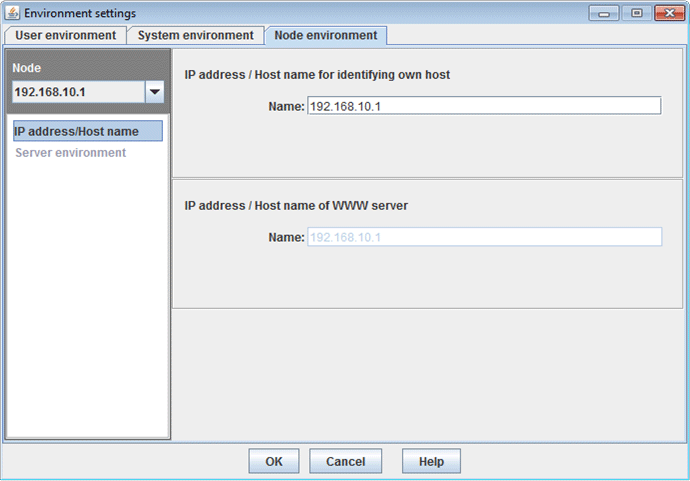Maximize the Environment settings window
The height and width of the screenshot is (481, 690).
click(x=636, y=13)
